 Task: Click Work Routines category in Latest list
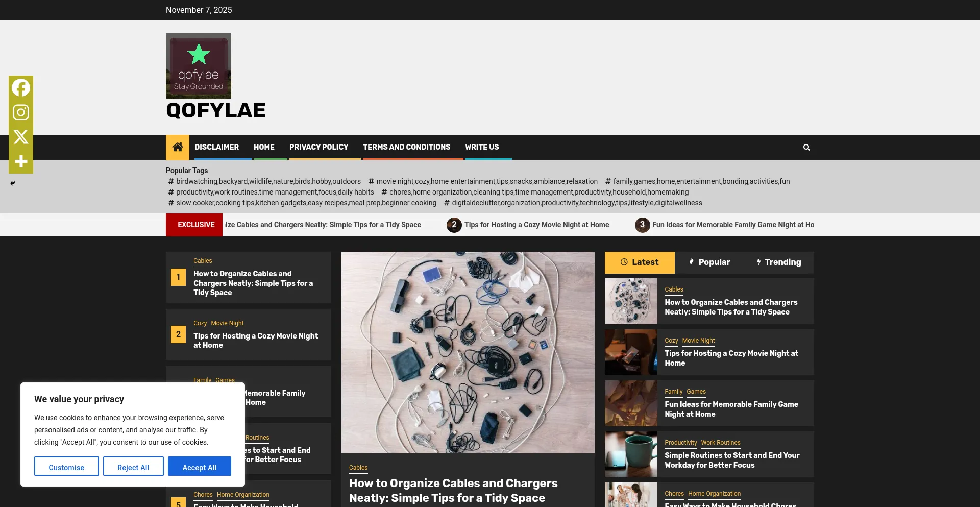(x=721, y=443)
